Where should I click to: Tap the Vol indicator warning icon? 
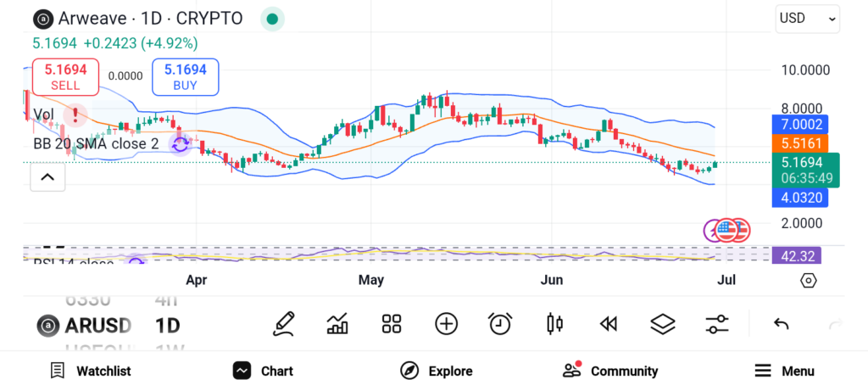click(75, 115)
